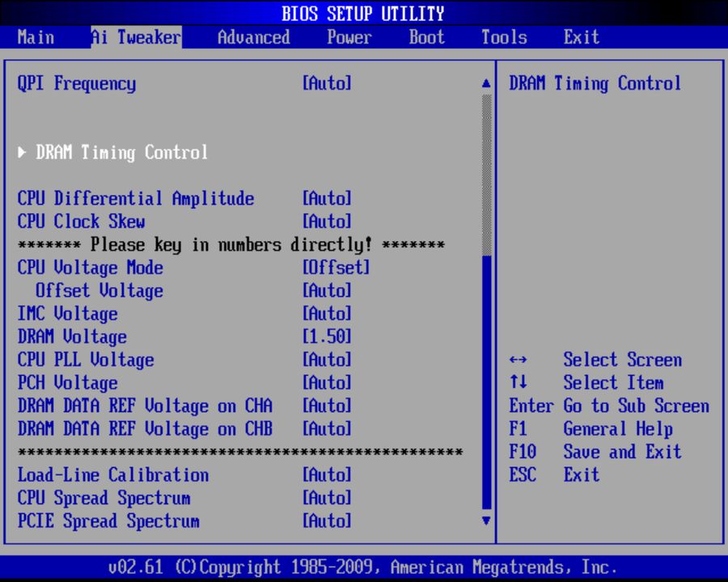Open the Main tab
The height and width of the screenshot is (582, 728).
(x=36, y=37)
